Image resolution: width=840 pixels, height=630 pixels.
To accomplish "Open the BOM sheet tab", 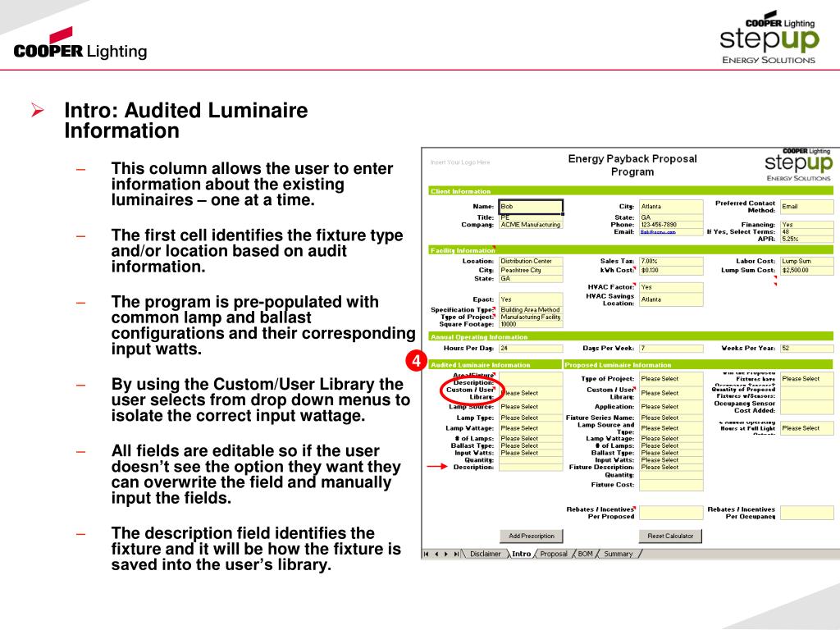I will [585, 554].
